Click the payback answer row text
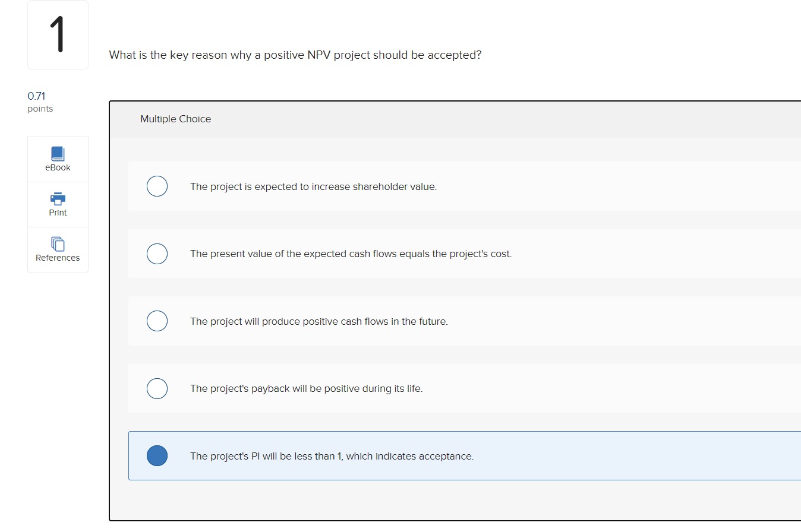Image resolution: width=801 pixels, height=532 pixels. point(306,388)
